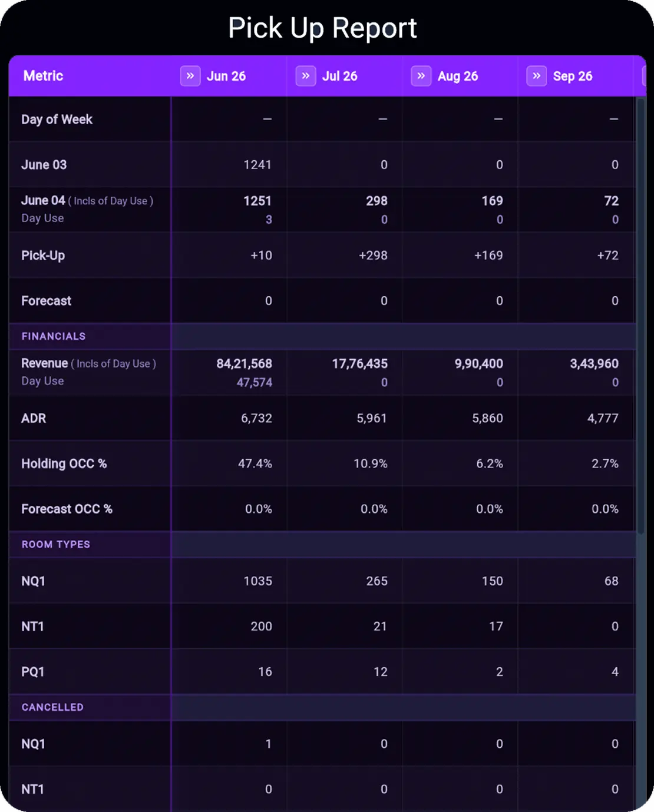Click the Pick-Up value +298 for Jul
Image resolution: width=654 pixels, height=812 pixels.
373,256
